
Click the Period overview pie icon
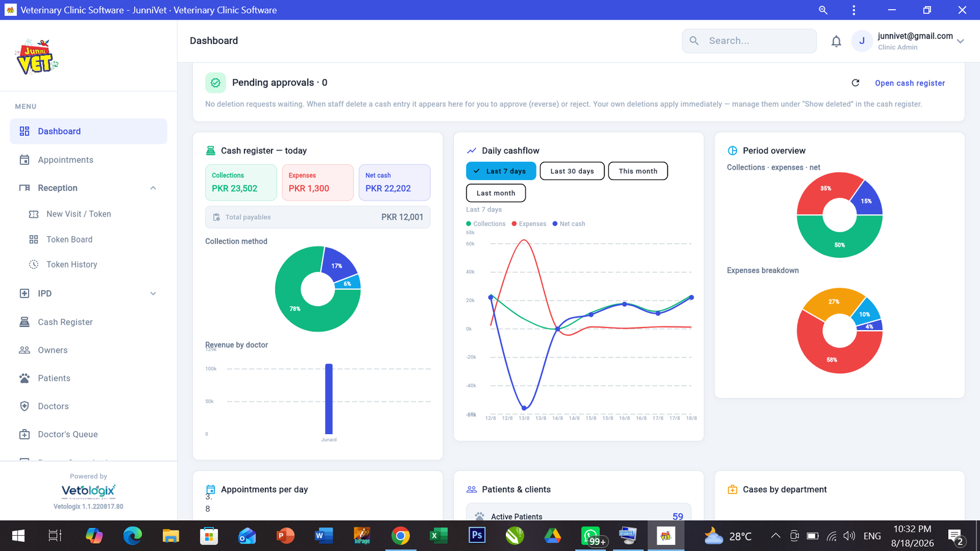point(733,151)
